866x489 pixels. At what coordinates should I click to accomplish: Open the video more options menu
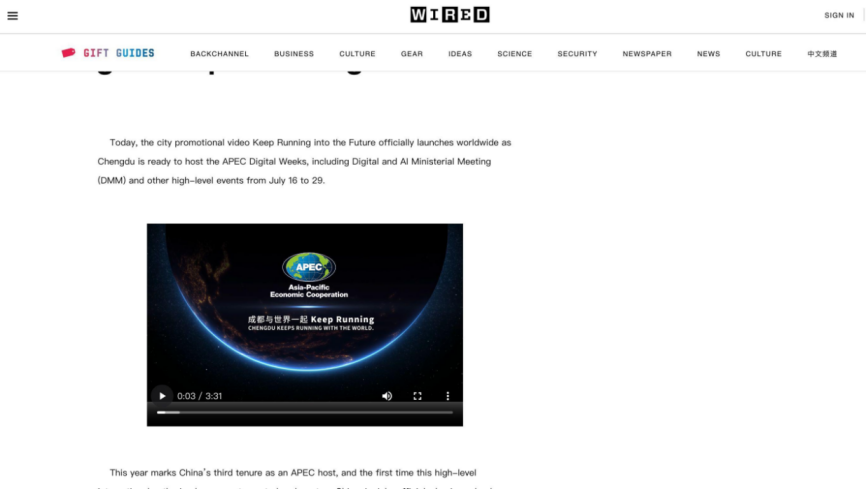pyautogui.click(x=447, y=396)
